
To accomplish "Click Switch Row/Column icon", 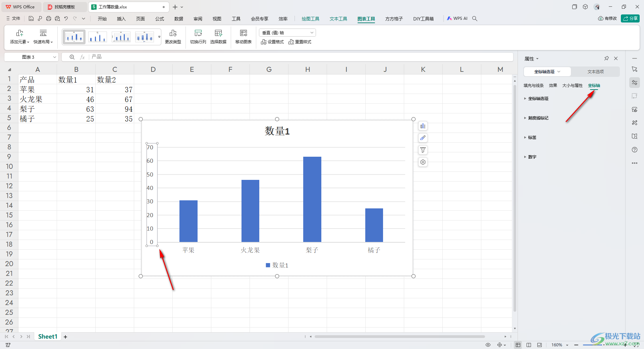I will [x=198, y=37].
